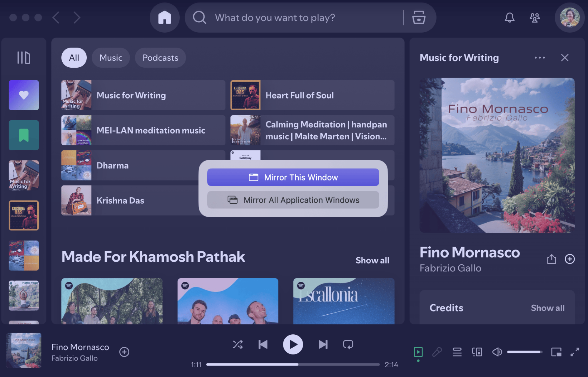Open Music for Writing in sidebar
This screenshot has width=588, height=377.
pos(24,175)
